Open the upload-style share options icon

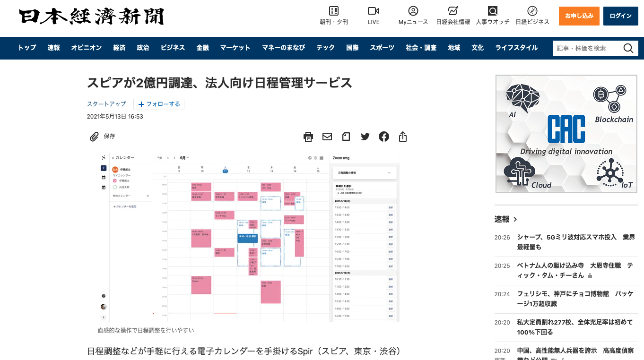[403, 137]
